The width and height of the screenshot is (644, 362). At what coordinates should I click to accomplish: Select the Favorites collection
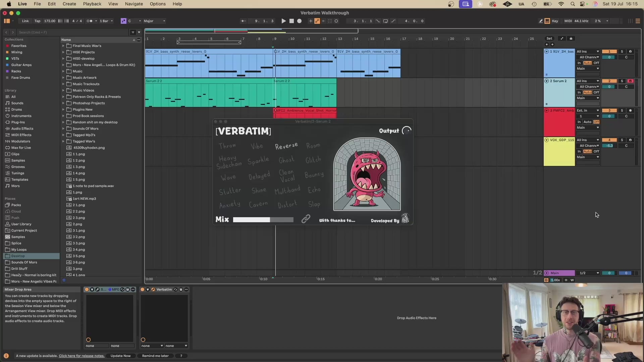pos(19,46)
